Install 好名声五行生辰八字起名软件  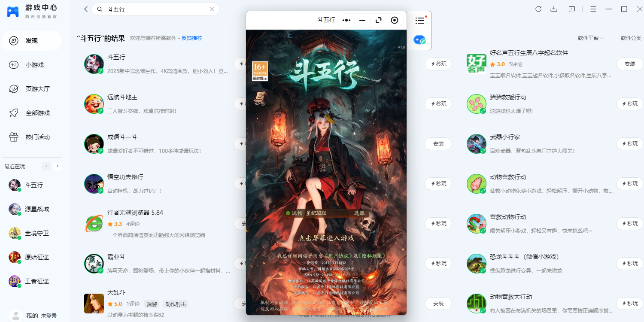coord(630,64)
